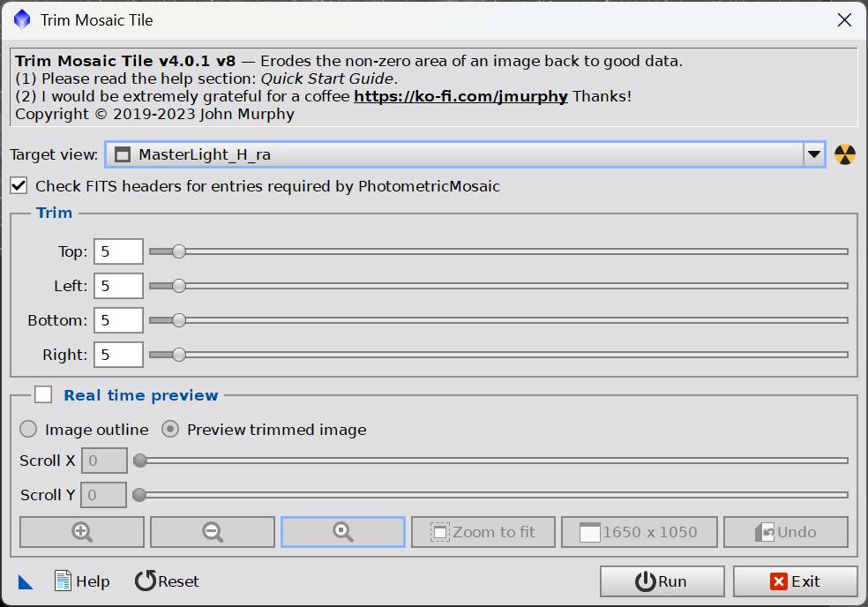This screenshot has width=868, height=607.
Task: Click the Scroll Y slider handle
Action: (x=139, y=495)
